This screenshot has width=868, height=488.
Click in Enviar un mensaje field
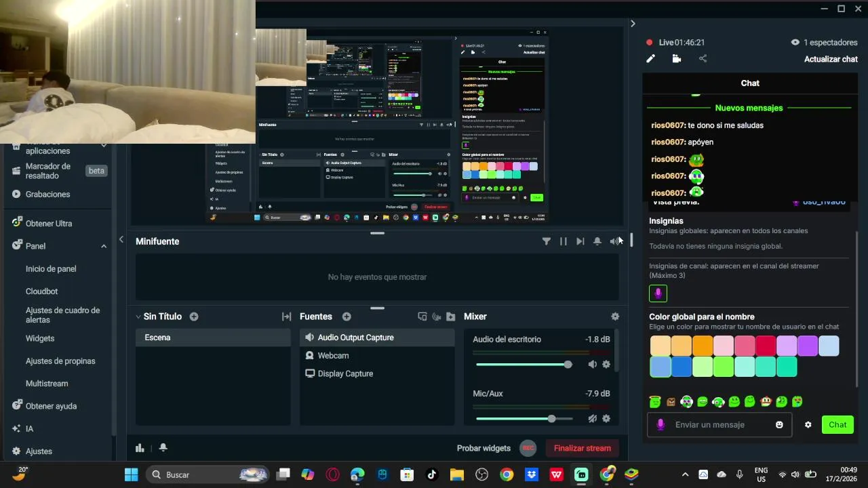click(x=719, y=425)
